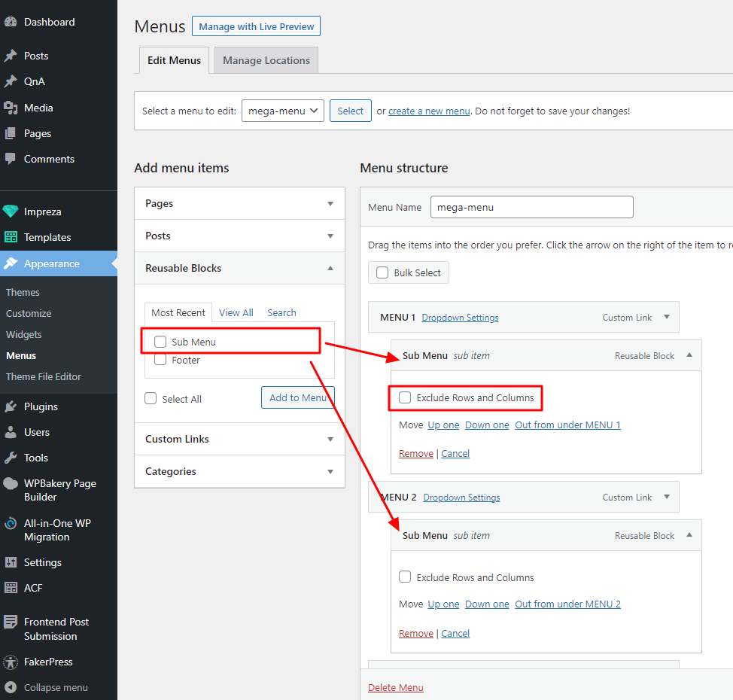The image size is (733, 700).
Task: Click the Comments speech bubble icon
Action: [11, 159]
